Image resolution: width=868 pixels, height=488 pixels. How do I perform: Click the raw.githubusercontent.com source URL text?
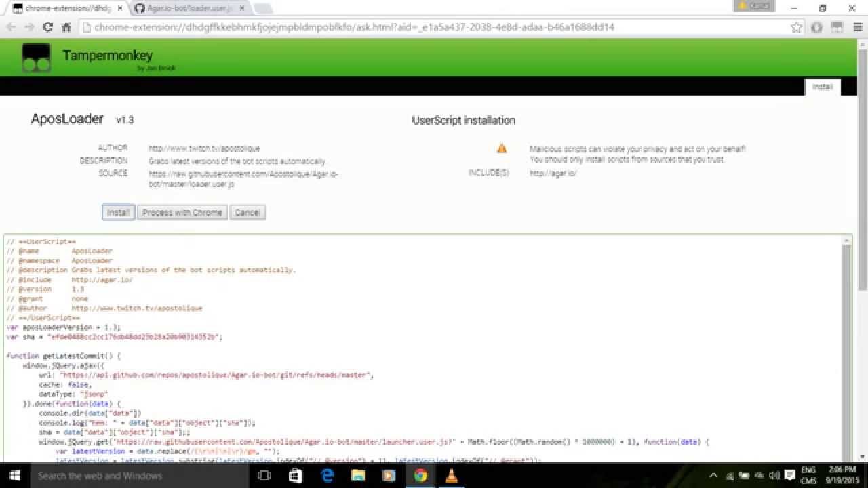coord(243,179)
